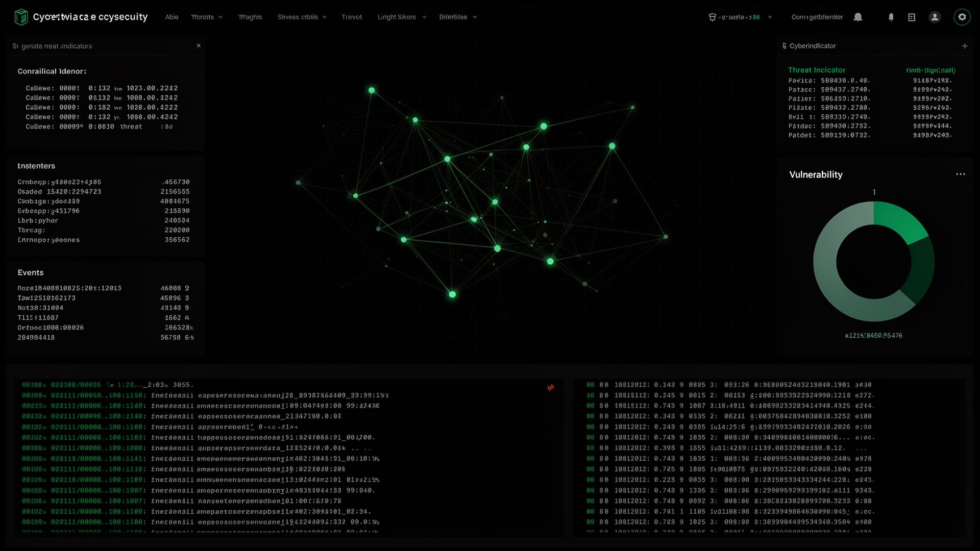This screenshot has height=551, width=980.
Task: Open the Tfraghis menu item
Action: 250,17
